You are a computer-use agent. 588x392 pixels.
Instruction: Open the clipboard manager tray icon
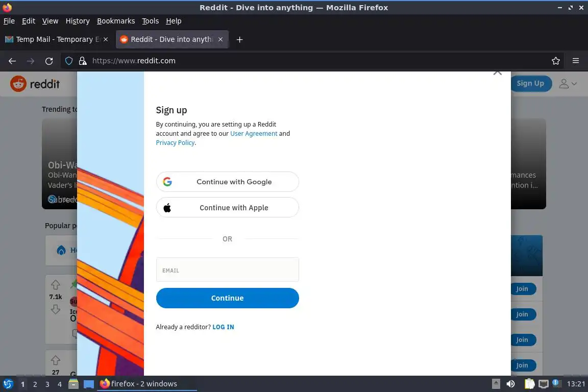(529, 384)
